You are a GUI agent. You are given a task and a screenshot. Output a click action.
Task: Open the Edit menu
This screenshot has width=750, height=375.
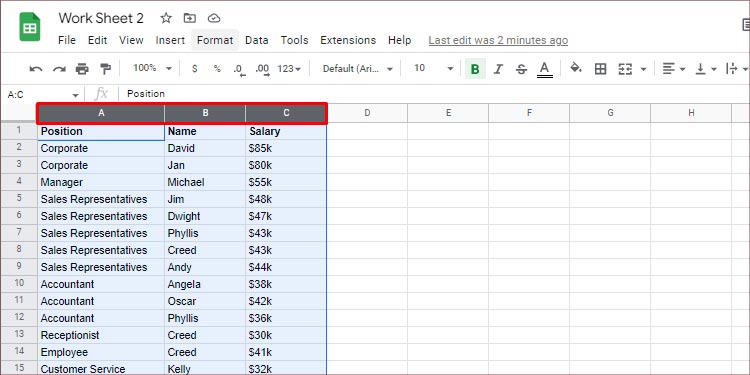[x=97, y=40]
